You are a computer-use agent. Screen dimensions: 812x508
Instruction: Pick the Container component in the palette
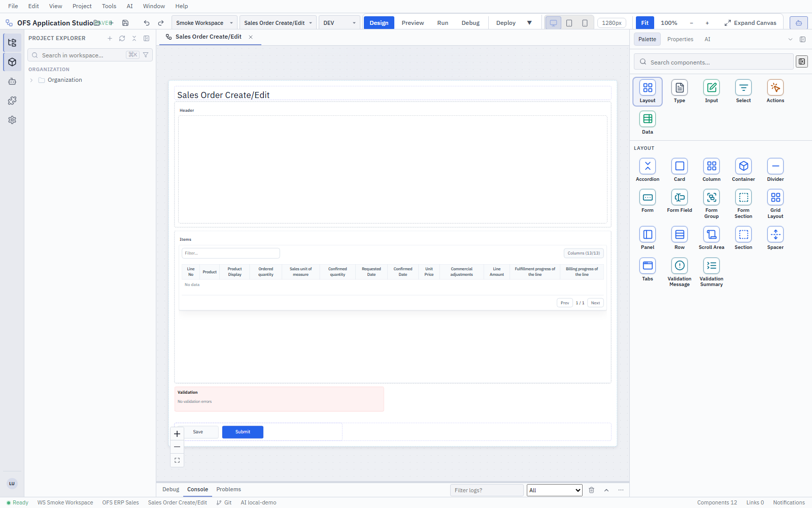click(743, 170)
